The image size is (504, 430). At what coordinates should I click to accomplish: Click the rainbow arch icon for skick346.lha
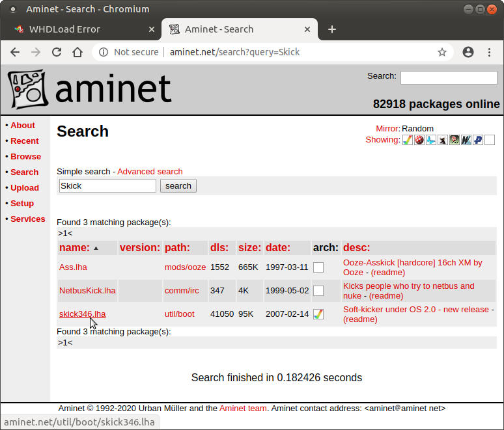pyautogui.click(x=318, y=314)
